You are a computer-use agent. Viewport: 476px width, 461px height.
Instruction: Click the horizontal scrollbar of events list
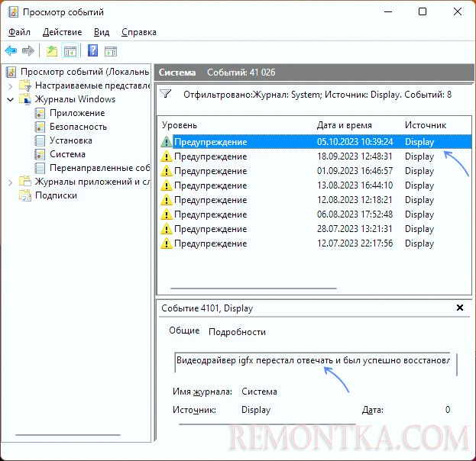point(254,289)
